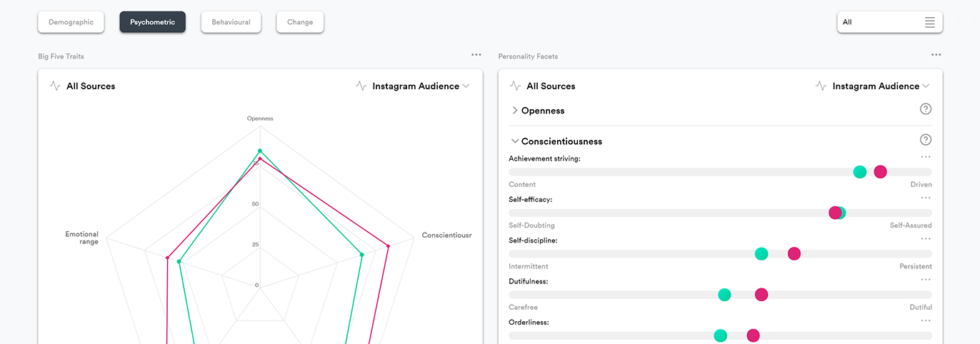Click Instagram Audience pulse icon in Personality Facets
This screenshot has height=344, width=980.
pos(821,86)
